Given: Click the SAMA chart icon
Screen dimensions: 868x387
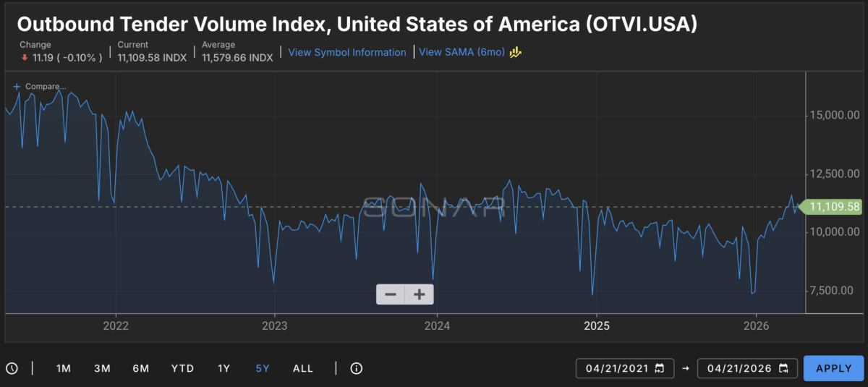Looking at the screenshot, I should pos(516,52).
